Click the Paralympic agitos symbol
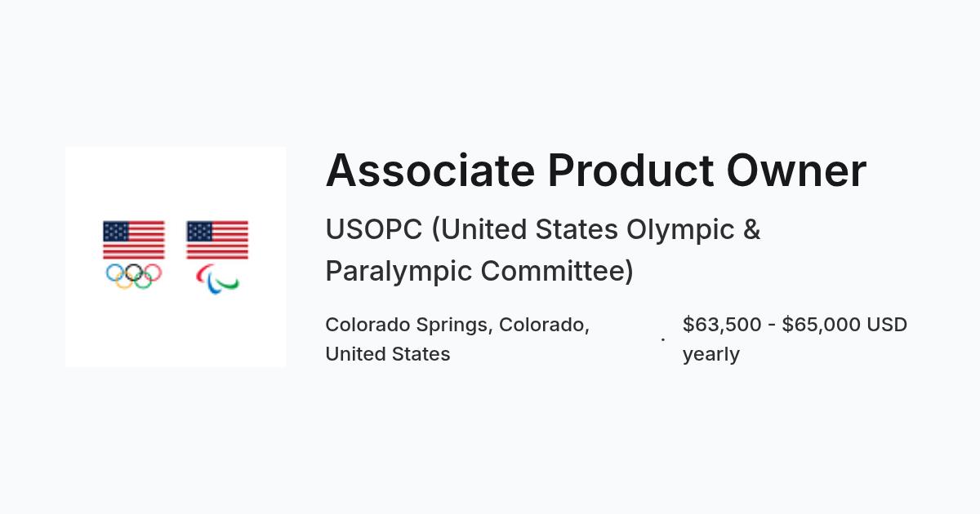This screenshot has height=514, width=980. [217, 279]
